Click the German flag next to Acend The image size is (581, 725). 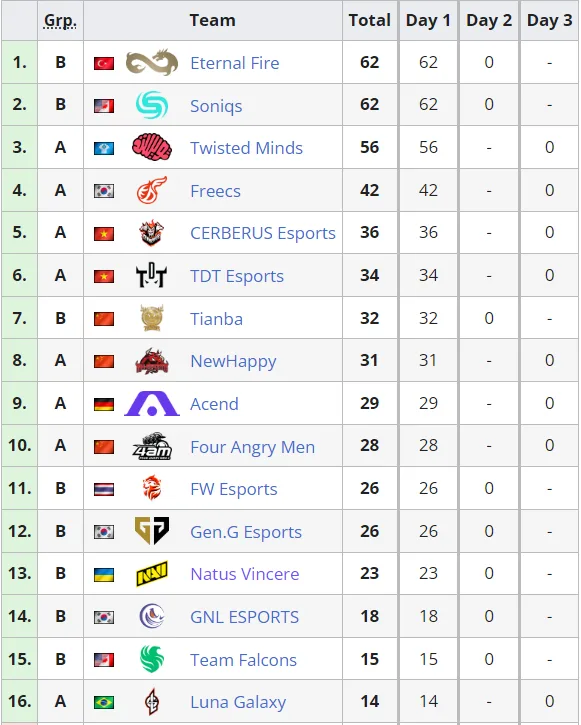pos(104,404)
